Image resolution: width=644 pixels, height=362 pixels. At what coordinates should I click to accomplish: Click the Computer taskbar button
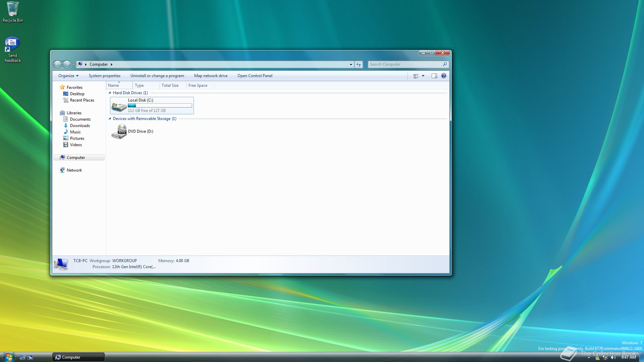(78, 357)
